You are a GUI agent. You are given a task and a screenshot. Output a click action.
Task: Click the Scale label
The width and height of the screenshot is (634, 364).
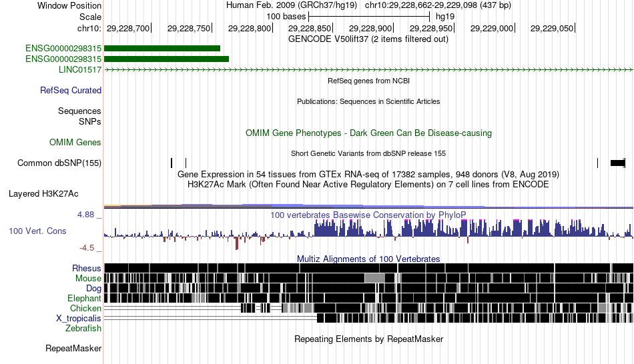(x=90, y=17)
